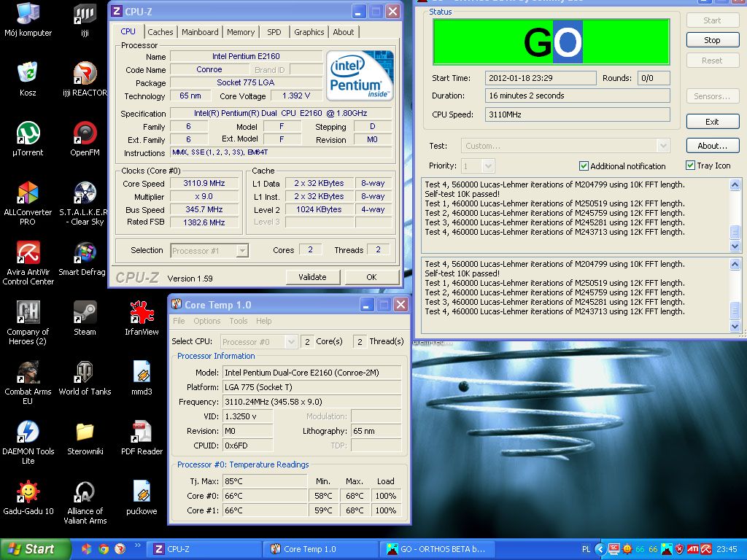747x560 pixels.
Task: Open Smart Defrag desktop icon
Action: [82, 259]
